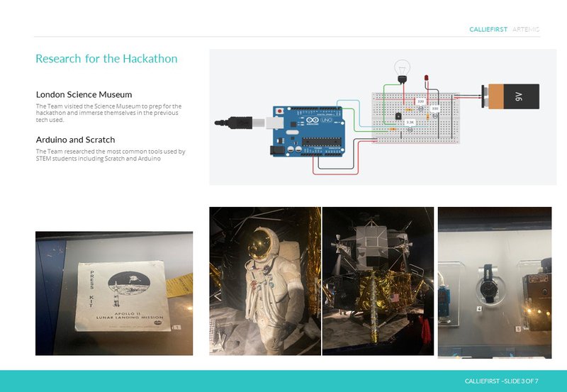
Task: Click the 'Slide 3 of 7' footer text
Action: (x=501, y=381)
